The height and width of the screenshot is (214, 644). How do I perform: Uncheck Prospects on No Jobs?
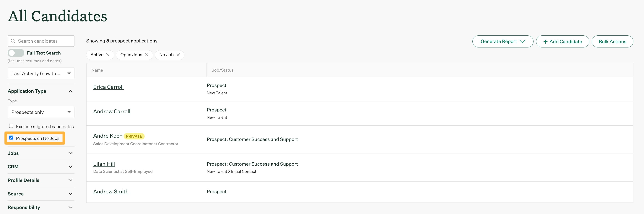click(11, 138)
